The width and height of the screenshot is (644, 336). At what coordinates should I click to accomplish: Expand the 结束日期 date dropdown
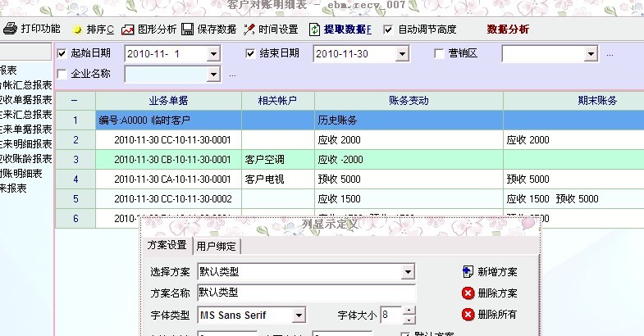pyautogui.click(x=400, y=54)
